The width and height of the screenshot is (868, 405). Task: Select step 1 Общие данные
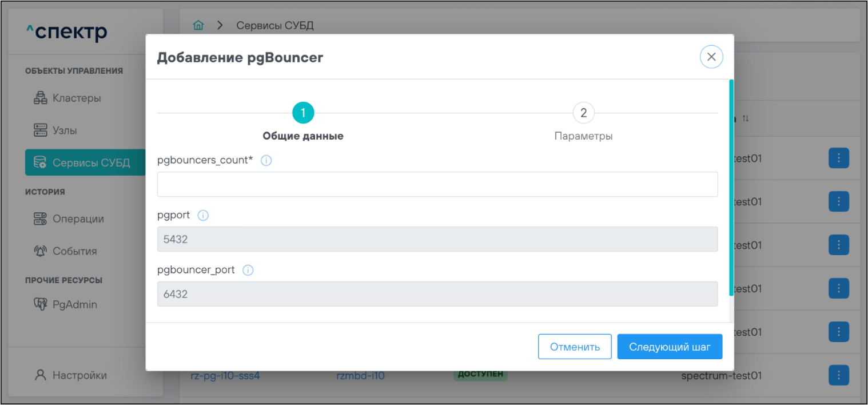point(303,113)
